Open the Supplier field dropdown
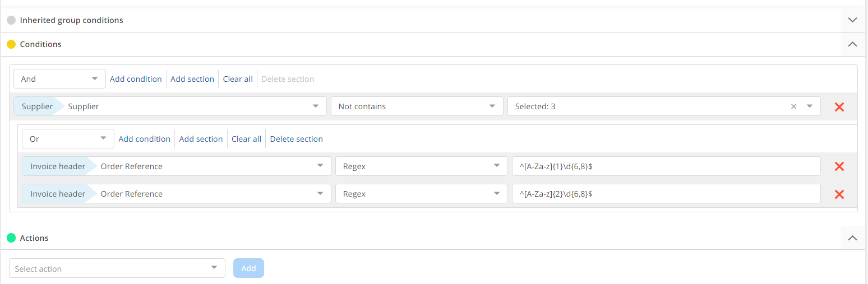868x284 pixels. coord(170,106)
